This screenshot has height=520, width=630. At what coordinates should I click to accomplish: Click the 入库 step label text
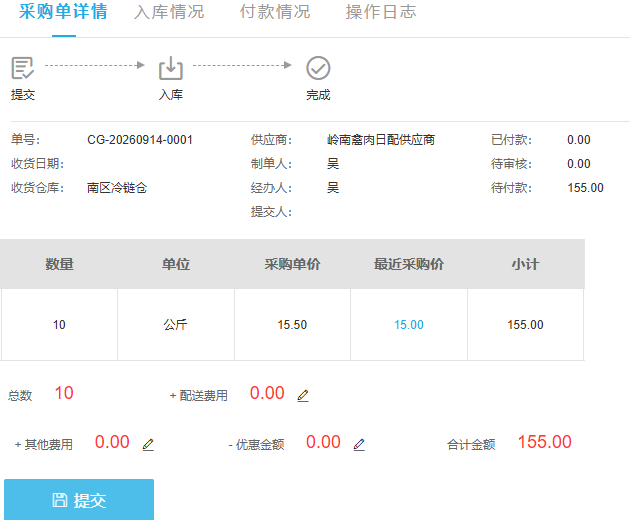pyautogui.click(x=171, y=95)
